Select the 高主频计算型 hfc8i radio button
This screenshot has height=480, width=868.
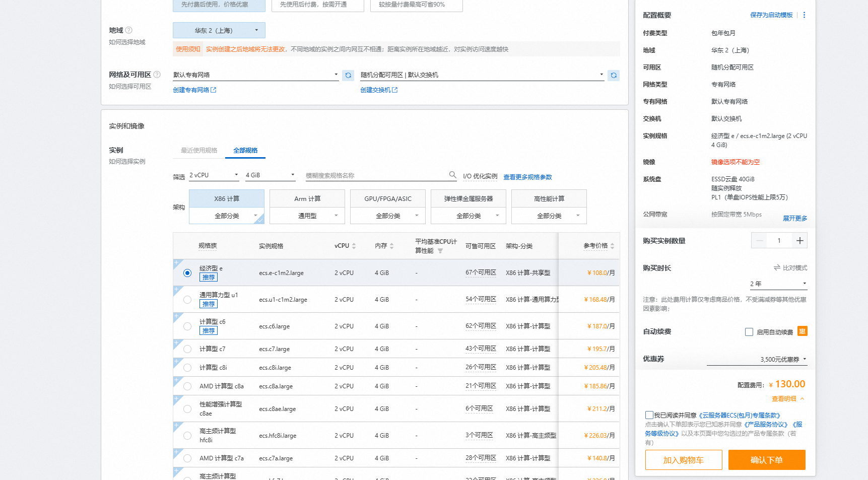[187, 436]
